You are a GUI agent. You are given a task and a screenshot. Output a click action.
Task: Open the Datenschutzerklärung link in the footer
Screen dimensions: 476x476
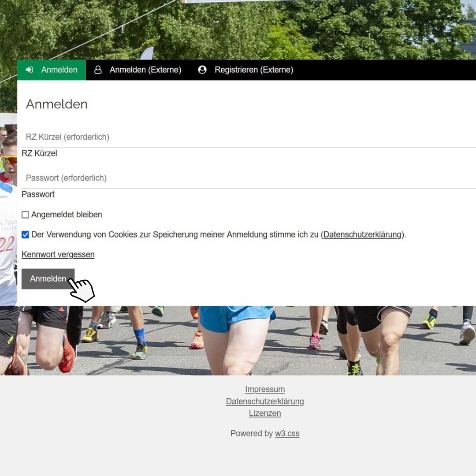(265, 402)
